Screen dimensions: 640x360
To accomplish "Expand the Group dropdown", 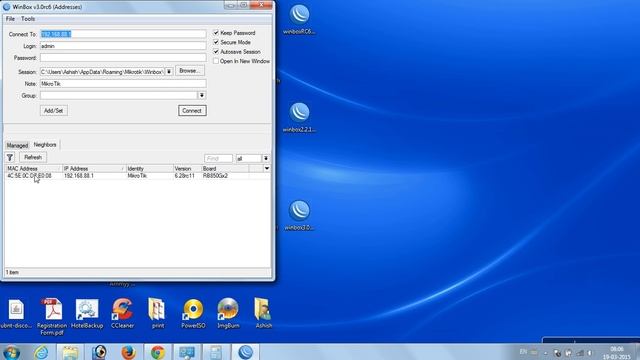I will (202, 95).
